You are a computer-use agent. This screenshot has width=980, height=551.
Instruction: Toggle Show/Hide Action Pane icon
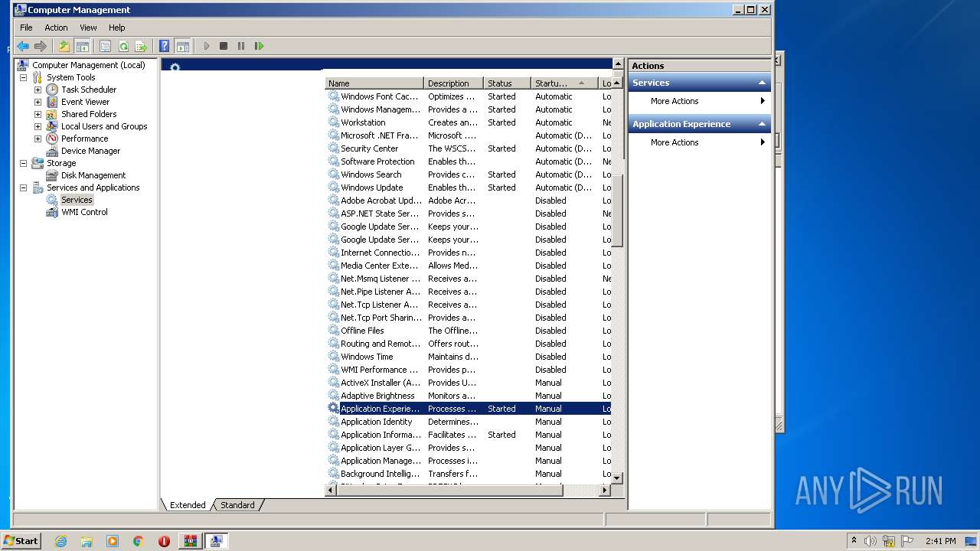click(x=182, y=46)
